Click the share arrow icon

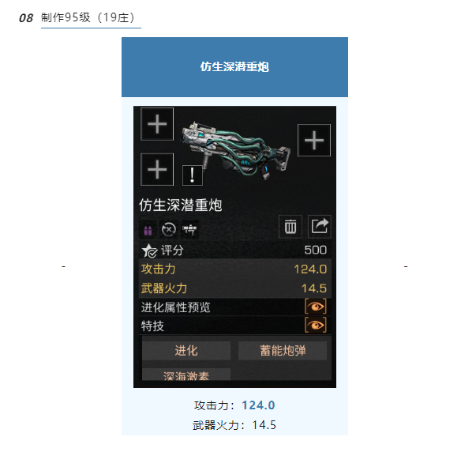coord(320,227)
